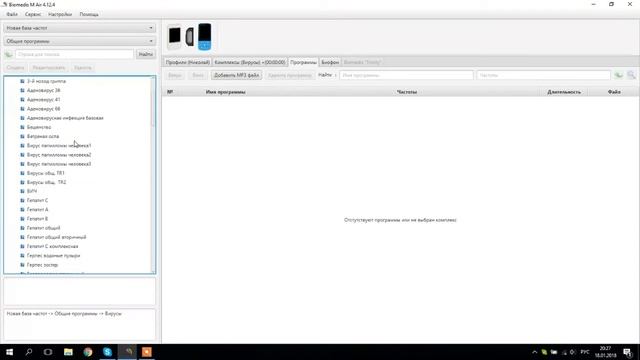Click the icon of Бешенство row

pyautogui.click(x=22, y=127)
